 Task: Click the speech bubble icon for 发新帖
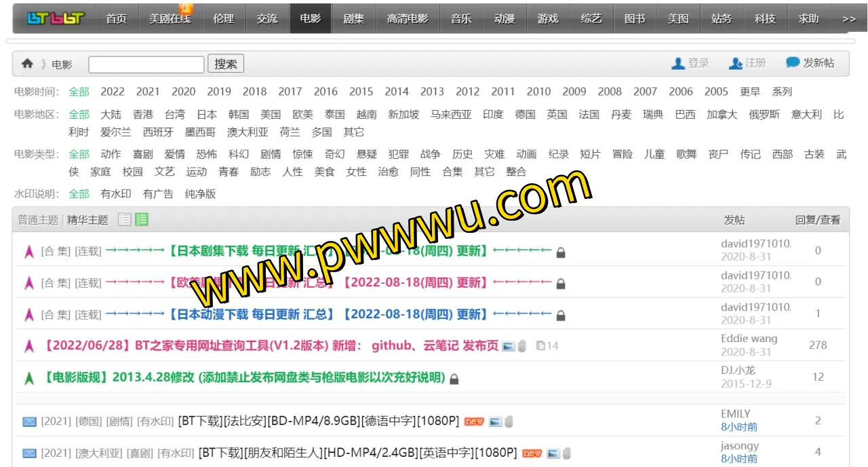[x=792, y=62]
